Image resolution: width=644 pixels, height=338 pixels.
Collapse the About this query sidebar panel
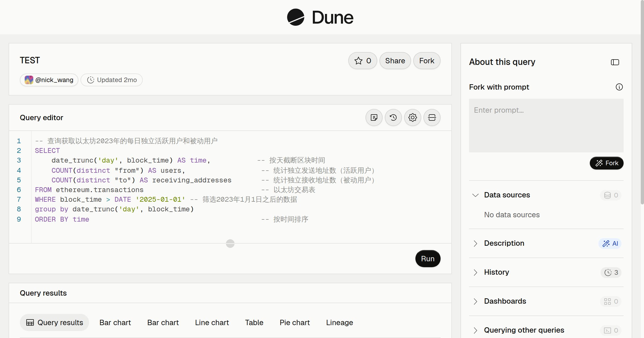pos(615,62)
